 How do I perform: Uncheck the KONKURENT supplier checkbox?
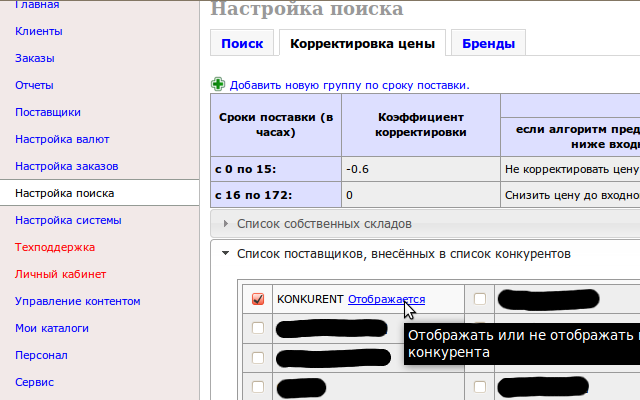[x=258, y=299]
